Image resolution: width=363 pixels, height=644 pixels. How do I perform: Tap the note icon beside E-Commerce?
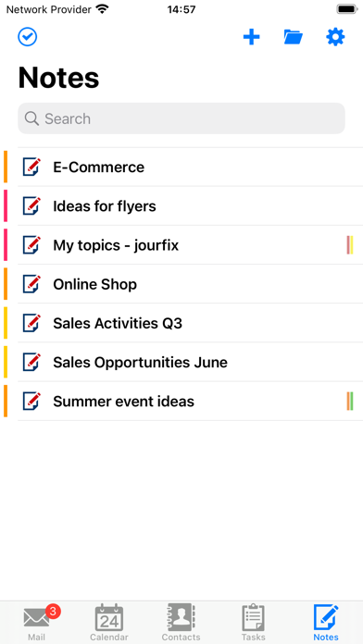pos(31,167)
